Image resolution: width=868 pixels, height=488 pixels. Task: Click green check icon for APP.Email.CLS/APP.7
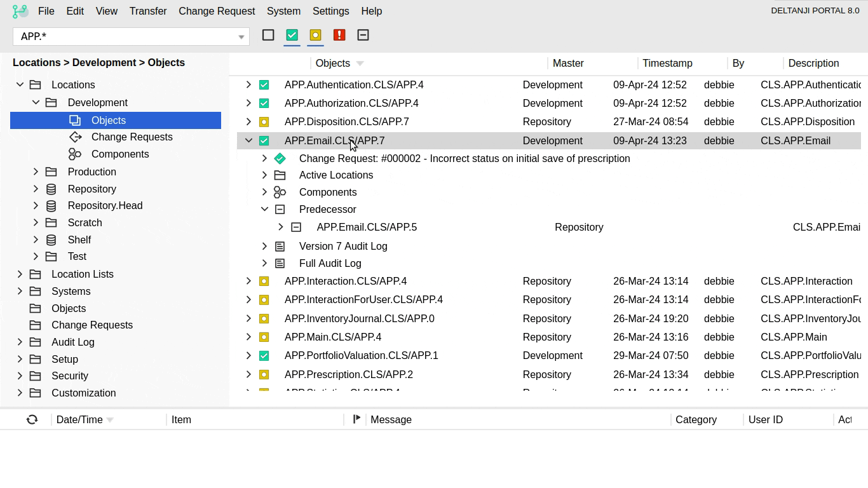264,140
